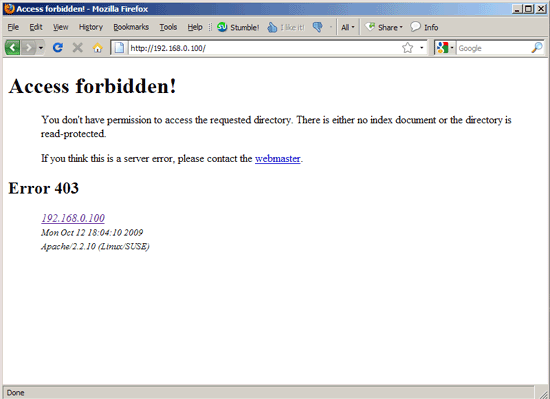Screen dimensions: 550x399
Task: Reload the page with the refresh icon
Action: click(58, 47)
